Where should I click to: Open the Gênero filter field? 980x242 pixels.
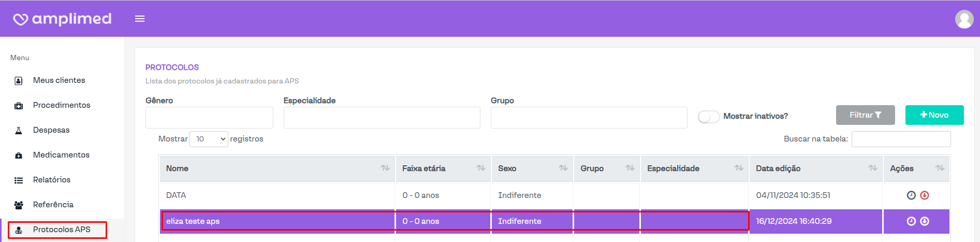(x=209, y=118)
